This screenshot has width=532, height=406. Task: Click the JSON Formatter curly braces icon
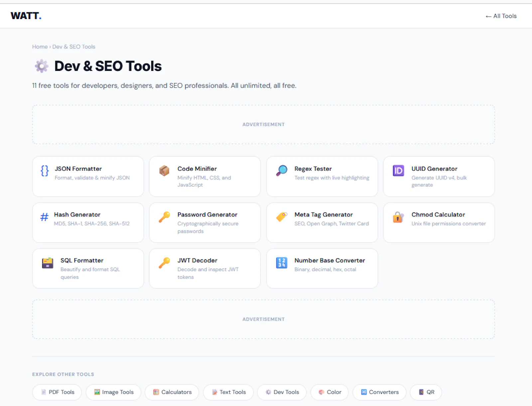coord(45,171)
